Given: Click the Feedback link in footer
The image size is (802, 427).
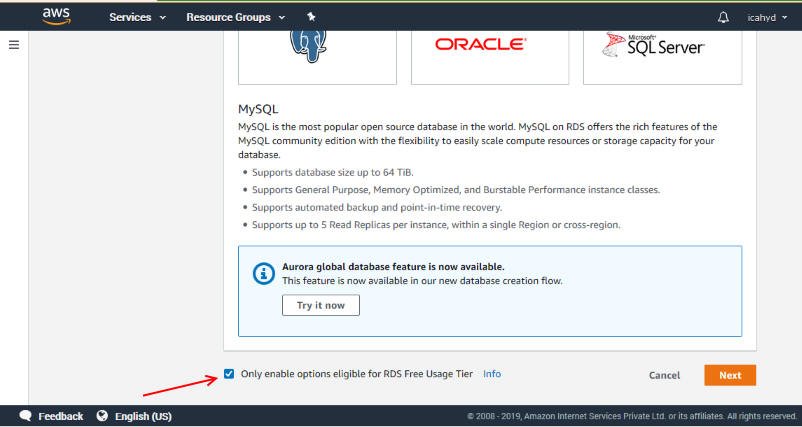Looking at the screenshot, I should point(60,416).
